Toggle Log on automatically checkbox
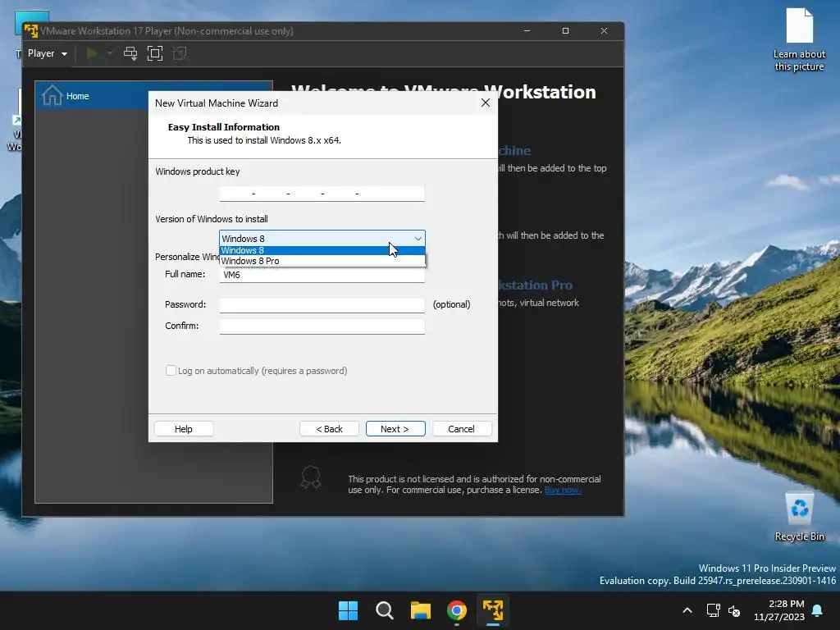This screenshot has width=840, height=630. coord(171,371)
